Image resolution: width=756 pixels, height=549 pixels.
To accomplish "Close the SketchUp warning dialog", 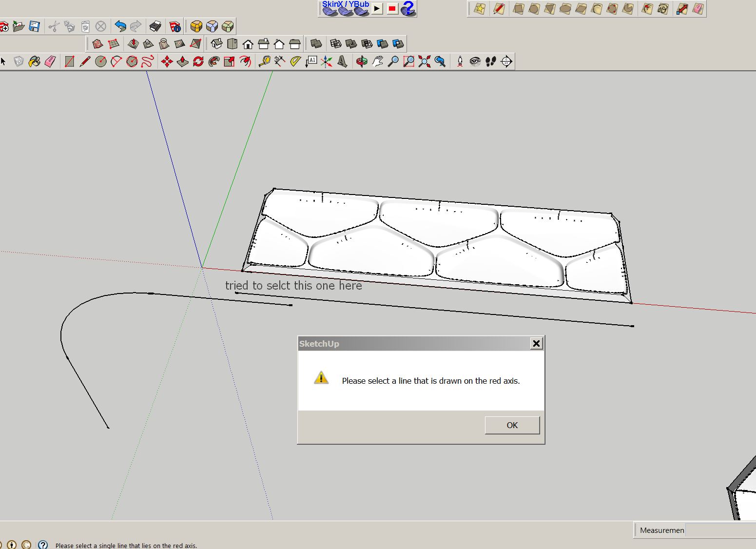I will click(x=536, y=344).
